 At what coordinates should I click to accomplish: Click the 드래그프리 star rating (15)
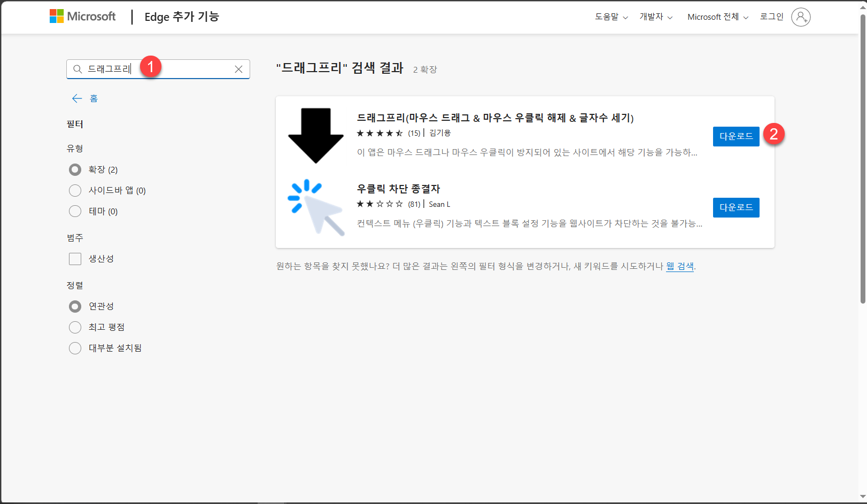tap(389, 133)
